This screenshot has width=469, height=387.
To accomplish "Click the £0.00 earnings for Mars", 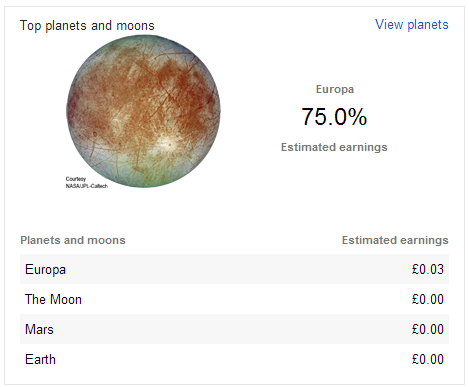I will tap(428, 329).
